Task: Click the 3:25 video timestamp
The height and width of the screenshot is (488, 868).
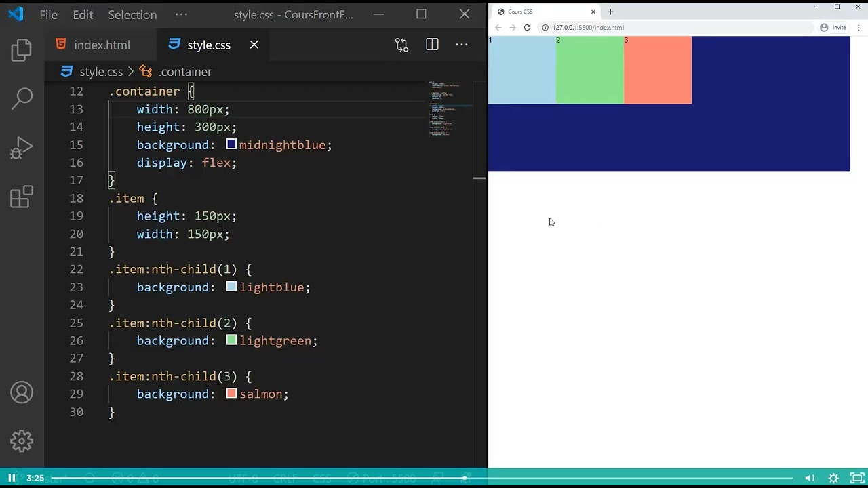Action: (35, 478)
